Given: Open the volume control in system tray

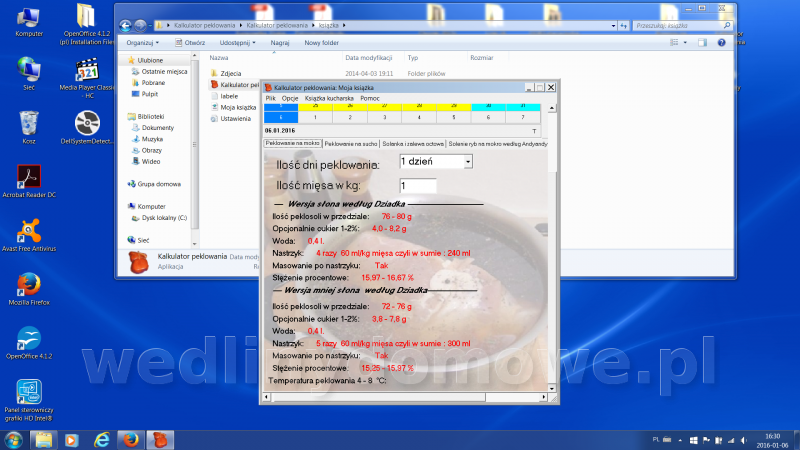Looking at the screenshot, I should pos(744,440).
